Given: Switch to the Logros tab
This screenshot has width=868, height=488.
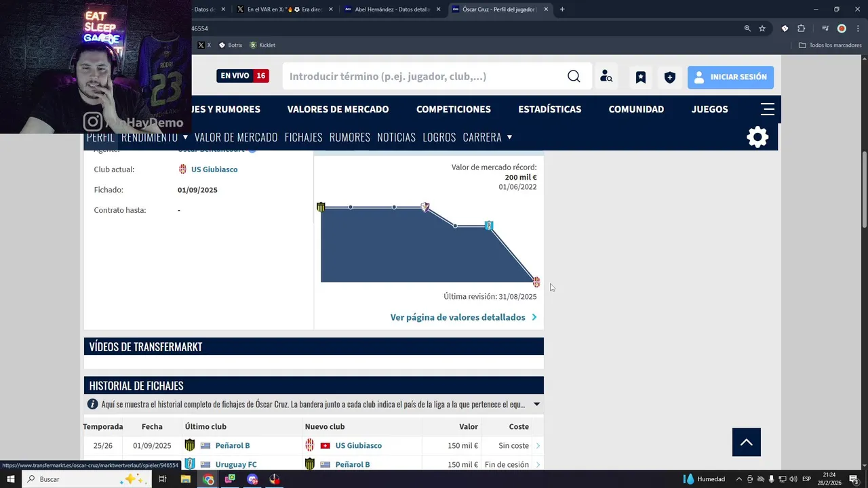Looking at the screenshot, I should coord(439,137).
